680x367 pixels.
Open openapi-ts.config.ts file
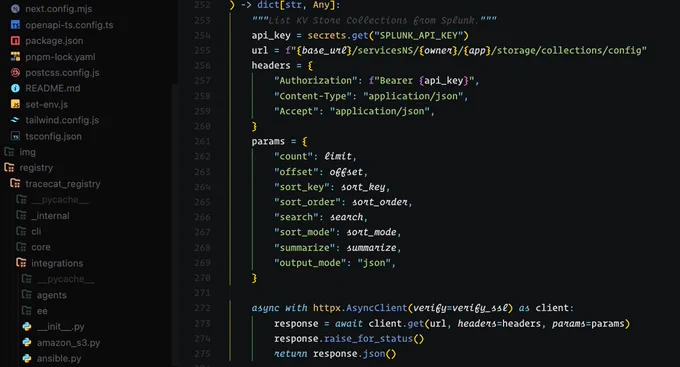[69, 25]
